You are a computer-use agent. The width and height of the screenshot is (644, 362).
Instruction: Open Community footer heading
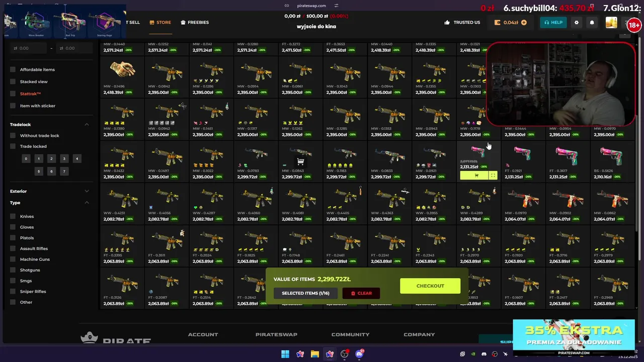(x=350, y=334)
